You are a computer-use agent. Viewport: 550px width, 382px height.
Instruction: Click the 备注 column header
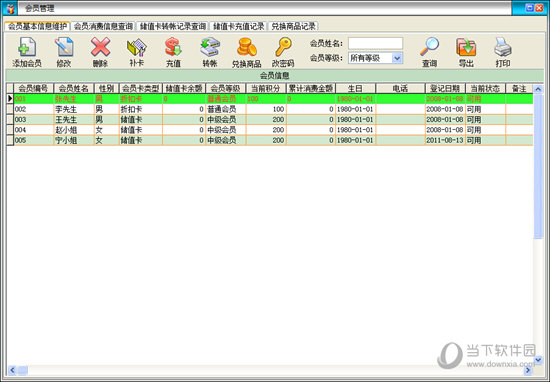[x=519, y=88]
